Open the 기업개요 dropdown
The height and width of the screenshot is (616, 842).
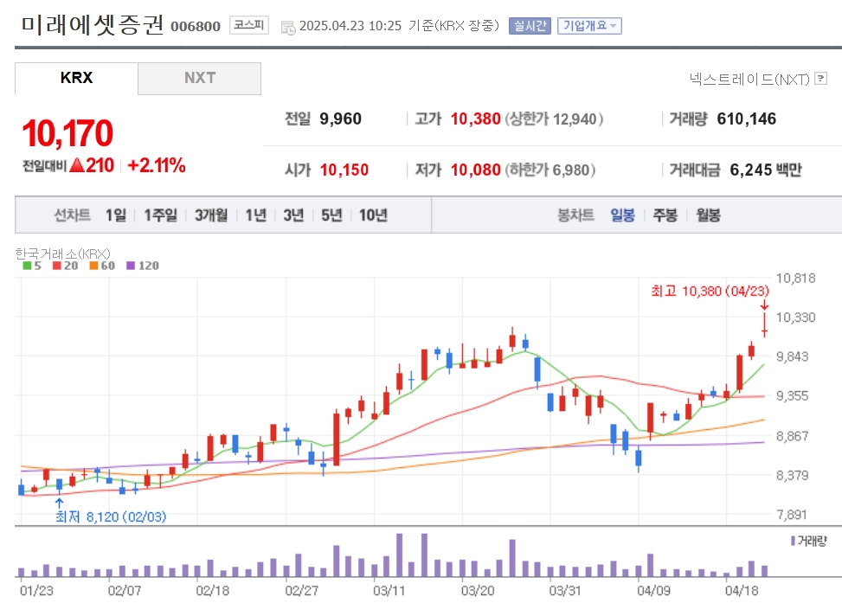pyautogui.click(x=589, y=26)
